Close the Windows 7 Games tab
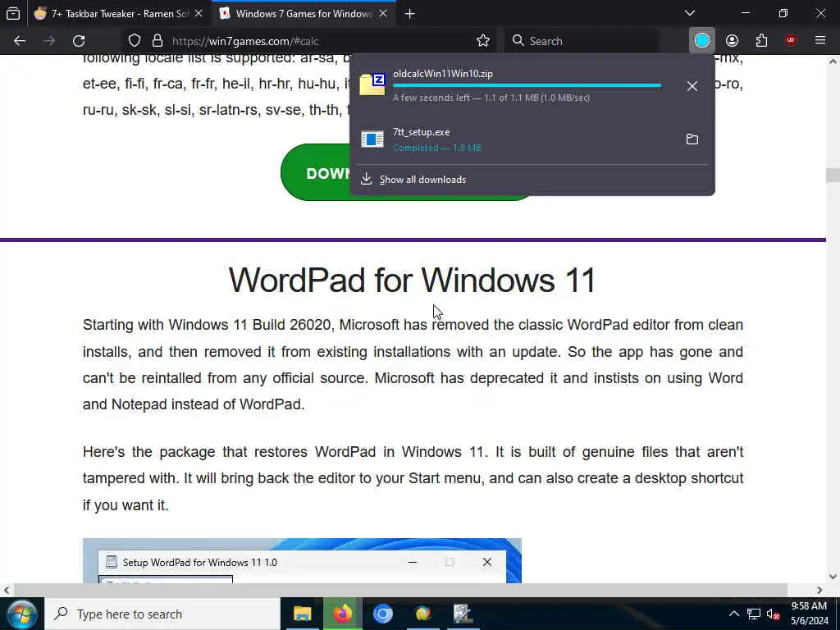This screenshot has width=840, height=630. point(383,14)
